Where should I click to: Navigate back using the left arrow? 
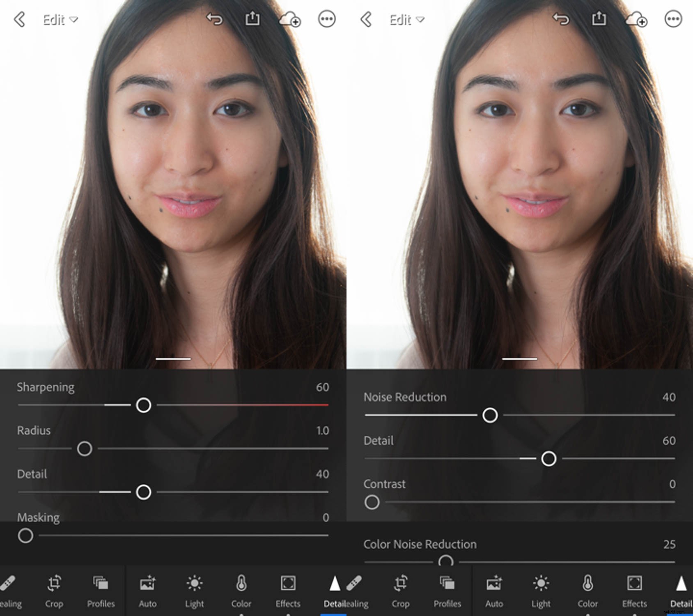(20, 19)
